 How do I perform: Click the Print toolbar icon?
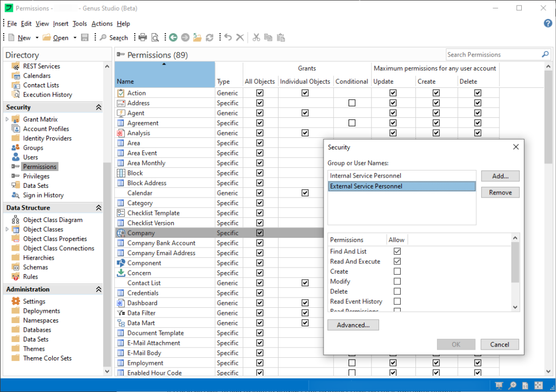click(142, 37)
